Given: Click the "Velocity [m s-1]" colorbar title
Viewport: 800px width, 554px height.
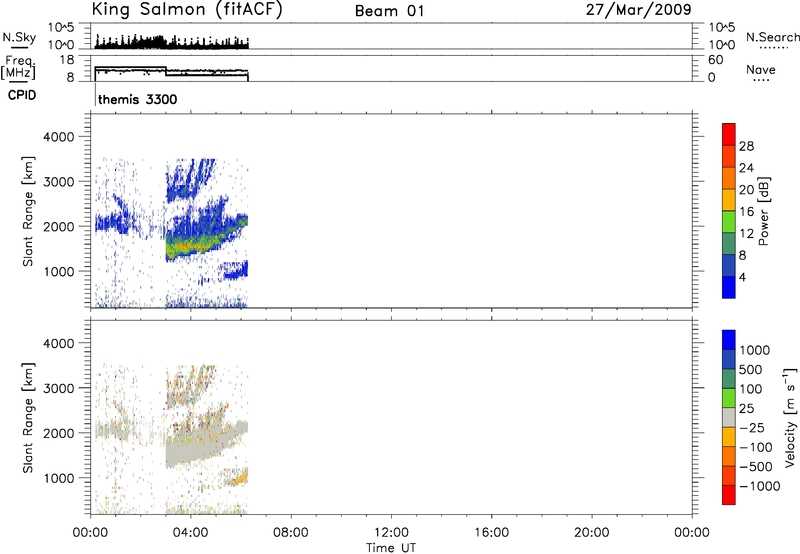Looking at the screenshot, I should [790, 417].
